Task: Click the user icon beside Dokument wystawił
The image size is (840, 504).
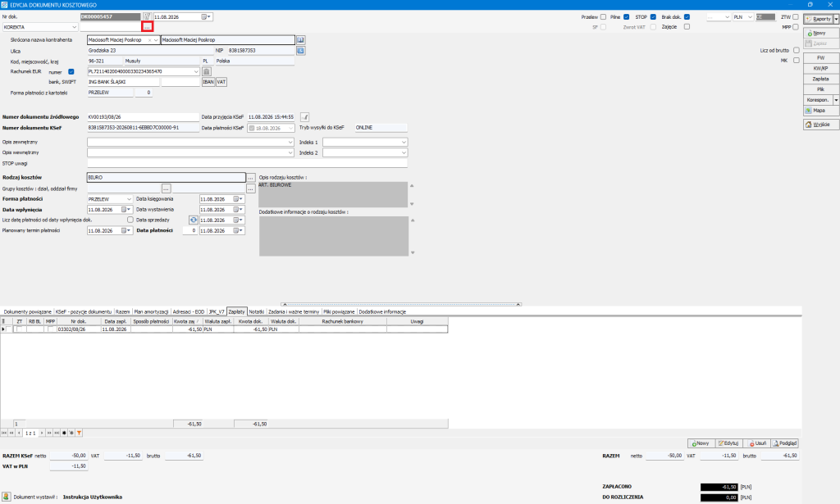Action: coord(6,497)
